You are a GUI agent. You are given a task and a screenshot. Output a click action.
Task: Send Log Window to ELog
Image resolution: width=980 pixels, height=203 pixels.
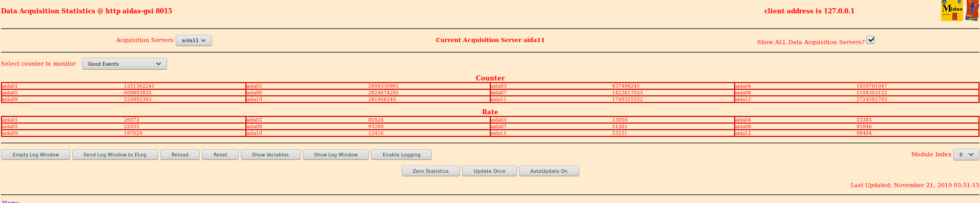point(115,155)
